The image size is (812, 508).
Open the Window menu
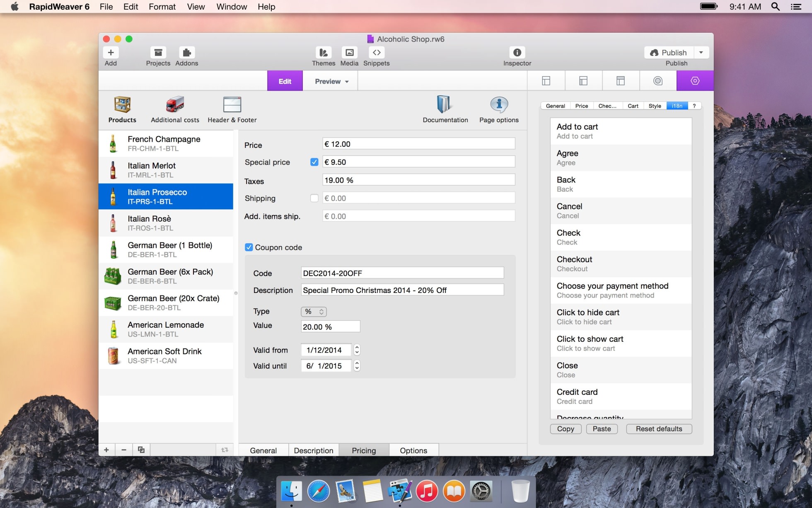232,7
